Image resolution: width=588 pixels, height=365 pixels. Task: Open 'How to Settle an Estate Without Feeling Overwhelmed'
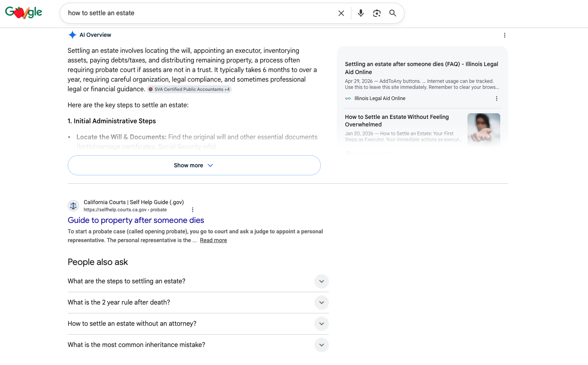(397, 120)
